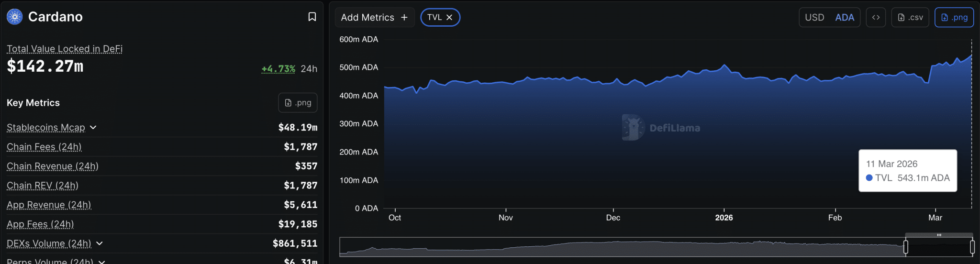Click Chain Revenue (24h) label

pos(53,166)
